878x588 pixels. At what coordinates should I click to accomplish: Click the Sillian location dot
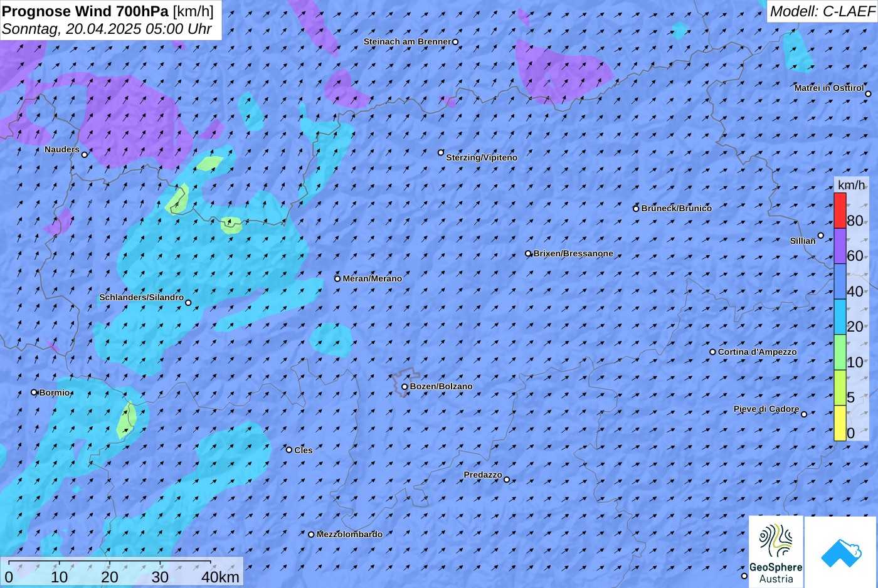820,236
